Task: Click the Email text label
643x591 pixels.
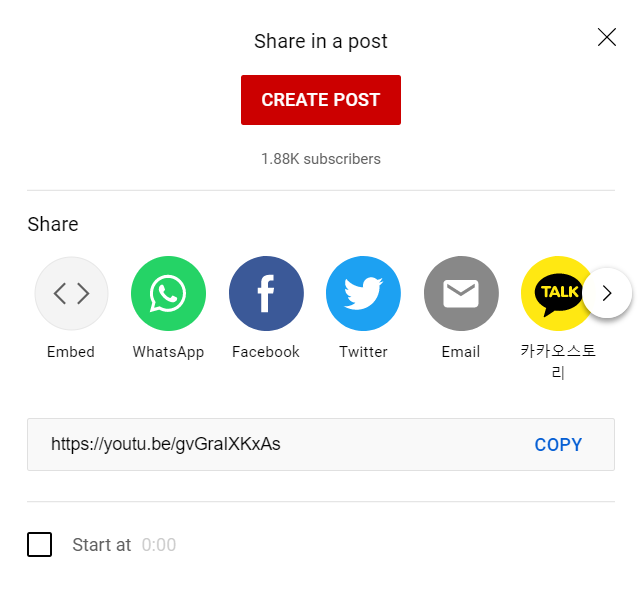Action: tap(461, 352)
